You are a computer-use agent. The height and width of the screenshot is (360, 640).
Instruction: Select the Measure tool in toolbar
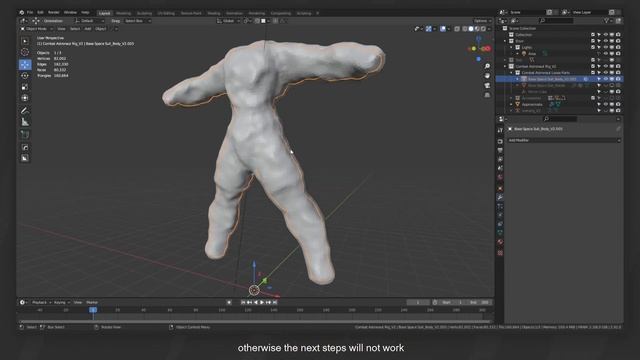tap(25, 122)
